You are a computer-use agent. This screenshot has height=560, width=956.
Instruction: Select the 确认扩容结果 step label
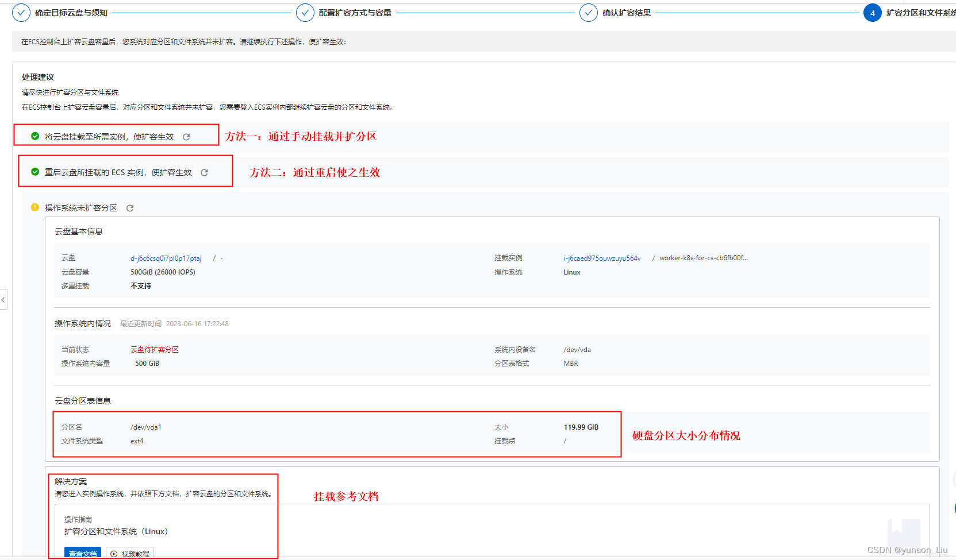[x=627, y=13]
